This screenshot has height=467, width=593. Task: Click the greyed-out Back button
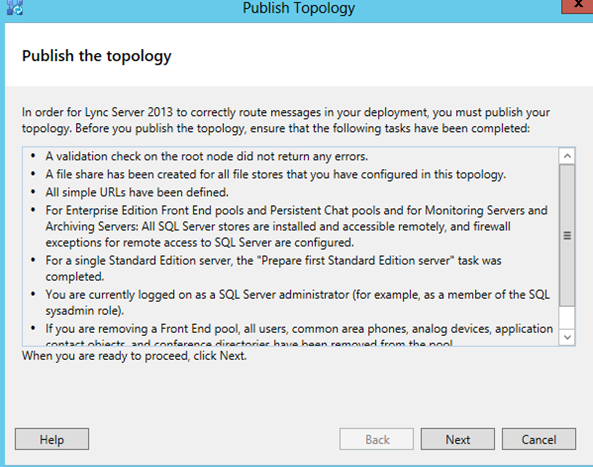coord(377,439)
